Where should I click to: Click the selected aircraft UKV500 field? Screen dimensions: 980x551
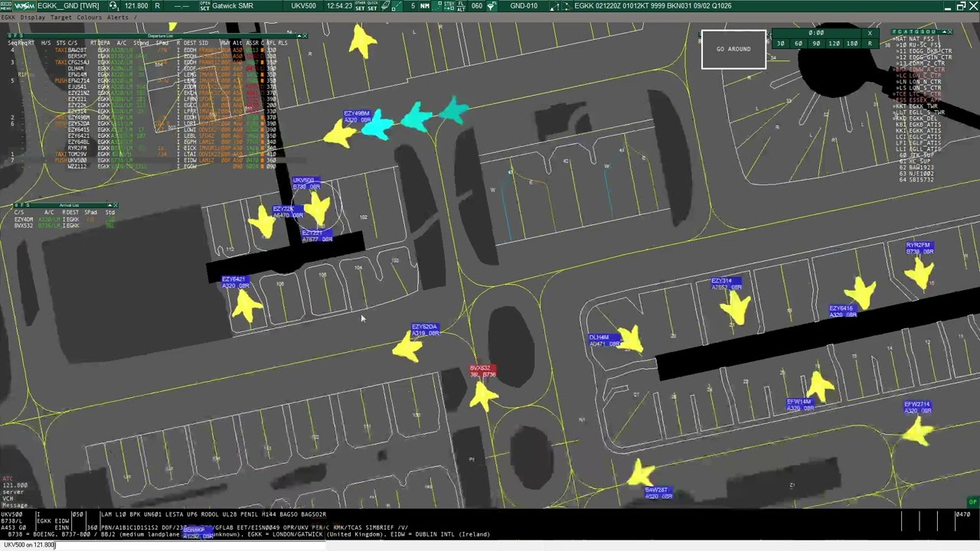303,6
